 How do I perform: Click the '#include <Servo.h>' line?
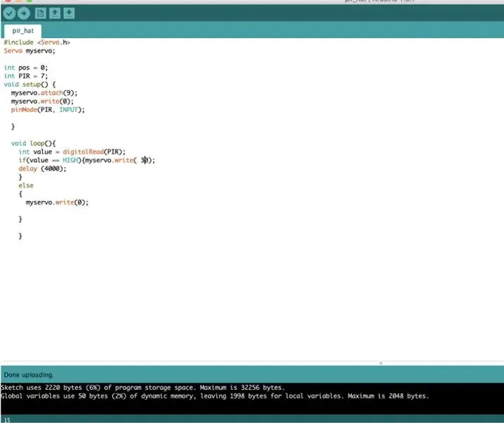(37, 42)
